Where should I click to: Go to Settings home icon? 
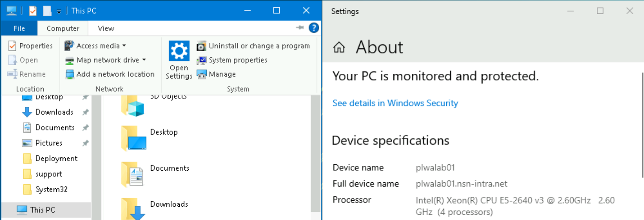(x=339, y=47)
